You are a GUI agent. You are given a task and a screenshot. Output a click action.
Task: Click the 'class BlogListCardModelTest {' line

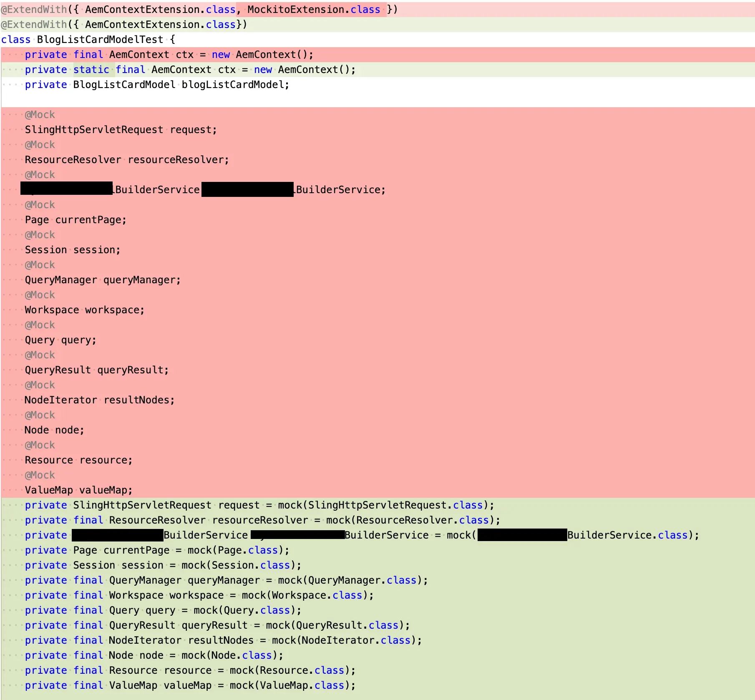pyautogui.click(x=377, y=39)
